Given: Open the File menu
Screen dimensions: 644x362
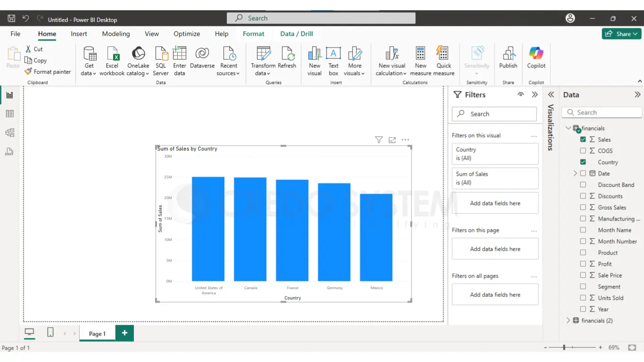Looking at the screenshot, I should [x=16, y=34].
